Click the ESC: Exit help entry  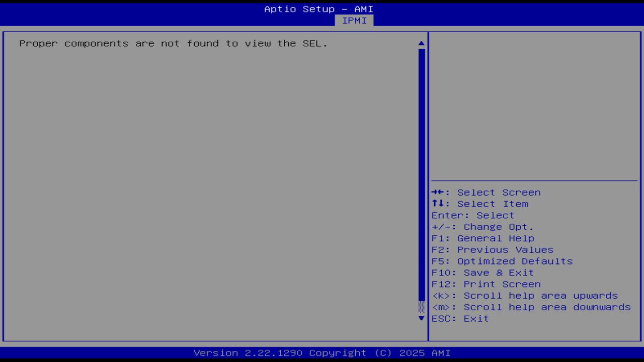click(x=460, y=318)
